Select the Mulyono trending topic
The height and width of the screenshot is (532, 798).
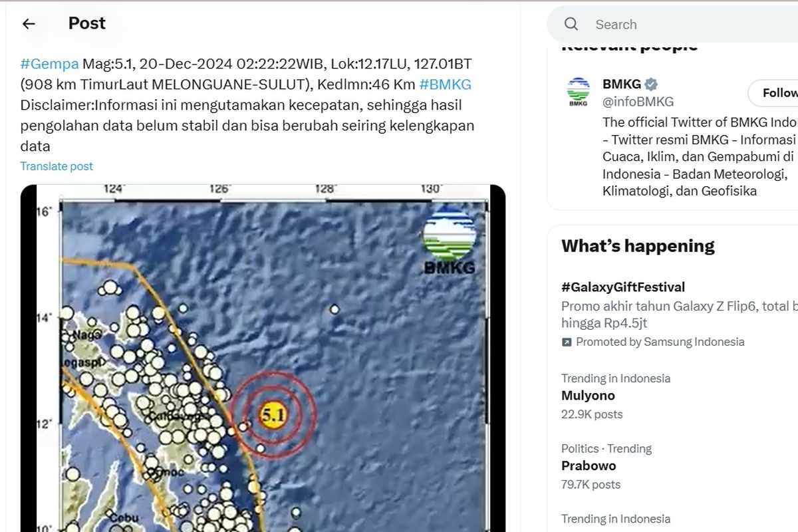pos(588,395)
